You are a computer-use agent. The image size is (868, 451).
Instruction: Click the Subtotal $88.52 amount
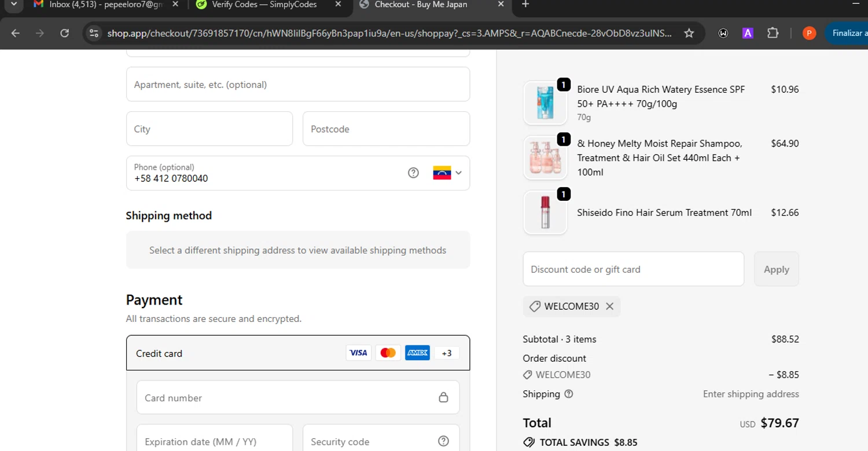pos(785,339)
